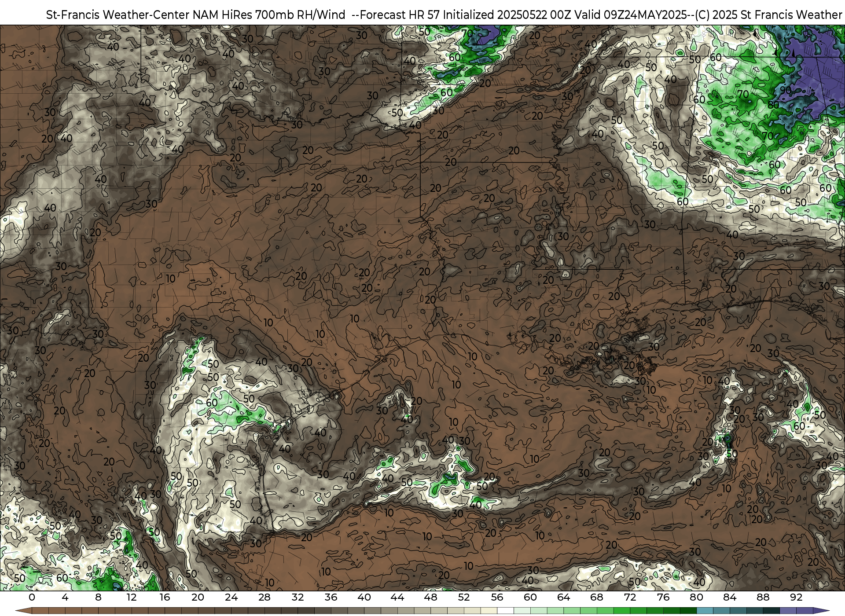This screenshot has height=616, width=845.
Task: Click the colorbar label "36"
Action: 331,598
